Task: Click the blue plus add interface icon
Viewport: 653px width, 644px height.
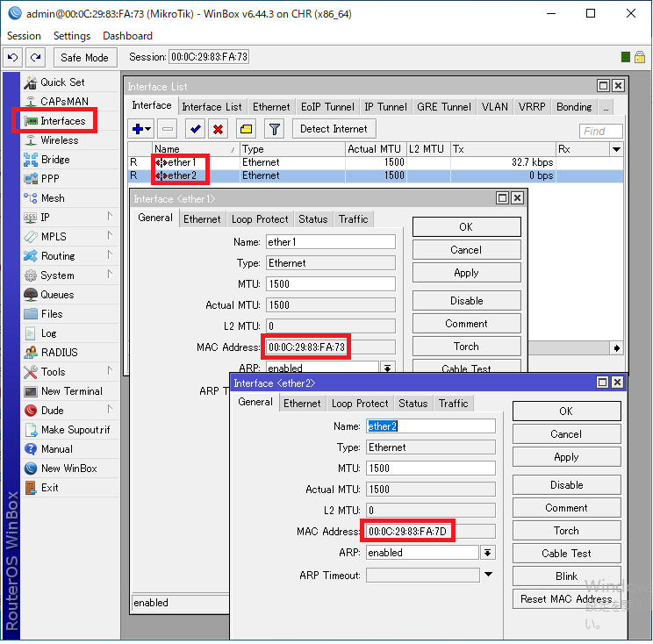Action: [x=141, y=129]
